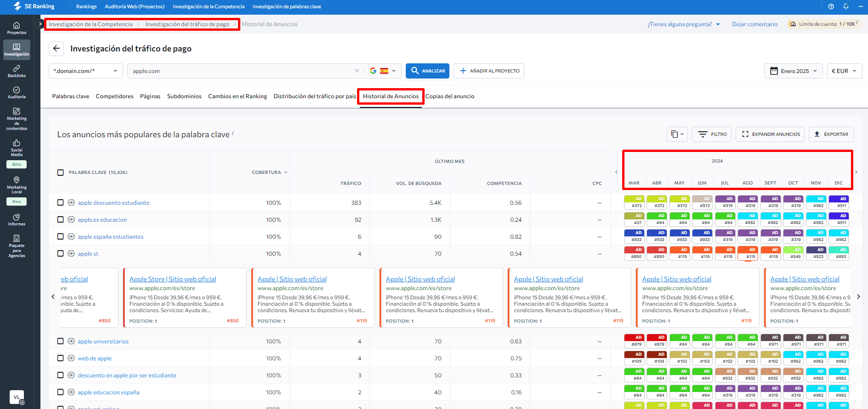This screenshot has height=409, width=868.
Task: Expand '¿Tienes alguna pregunta?' dropdown
Action: [x=684, y=24]
